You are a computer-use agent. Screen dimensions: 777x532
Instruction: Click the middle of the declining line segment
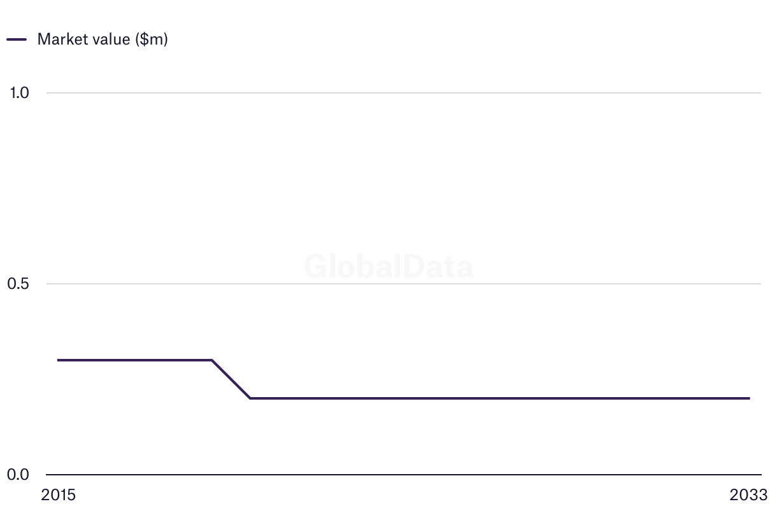[231, 379]
